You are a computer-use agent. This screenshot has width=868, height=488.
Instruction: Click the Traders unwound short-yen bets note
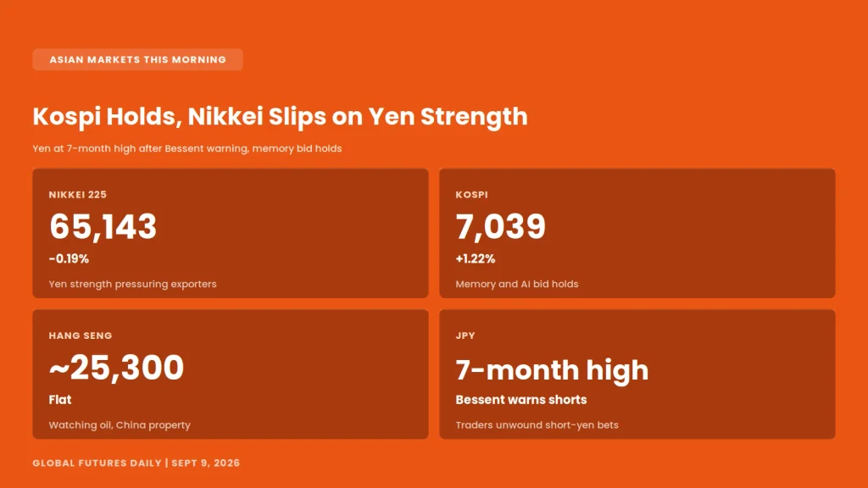tap(537, 425)
